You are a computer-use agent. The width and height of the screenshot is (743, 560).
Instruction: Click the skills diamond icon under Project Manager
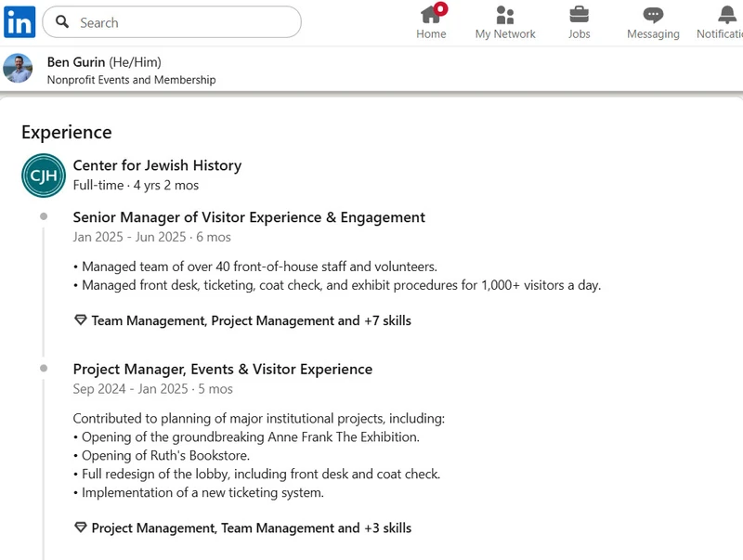click(x=80, y=527)
